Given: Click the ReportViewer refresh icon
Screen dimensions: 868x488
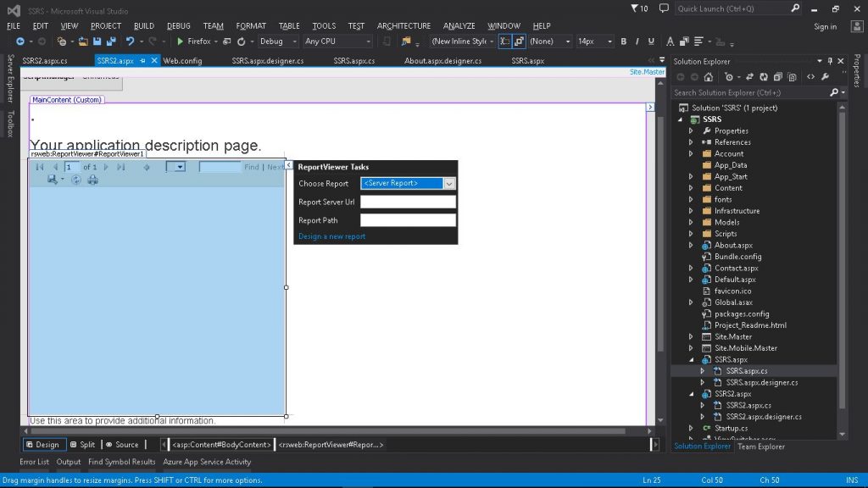Looking at the screenshot, I should click(x=75, y=180).
